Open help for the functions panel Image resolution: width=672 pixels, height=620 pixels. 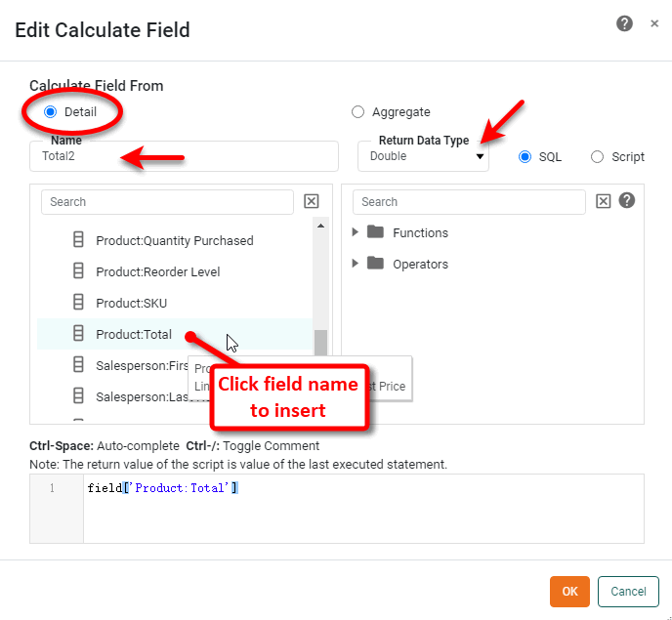(627, 200)
